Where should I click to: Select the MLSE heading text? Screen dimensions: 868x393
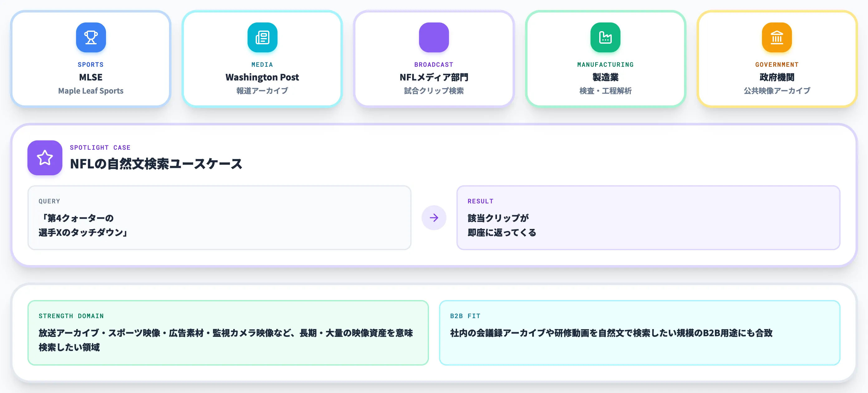pyautogui.click(x=91, y=77)
